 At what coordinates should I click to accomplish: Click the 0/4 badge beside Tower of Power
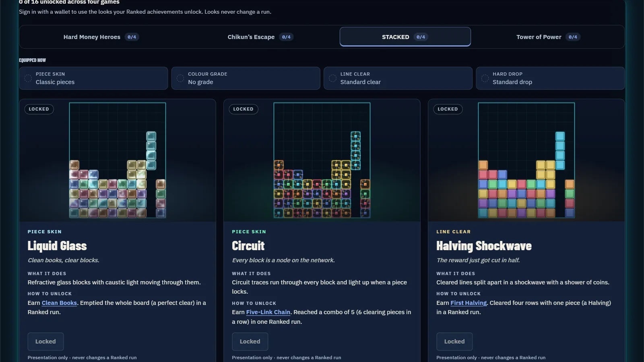(573, 37)
